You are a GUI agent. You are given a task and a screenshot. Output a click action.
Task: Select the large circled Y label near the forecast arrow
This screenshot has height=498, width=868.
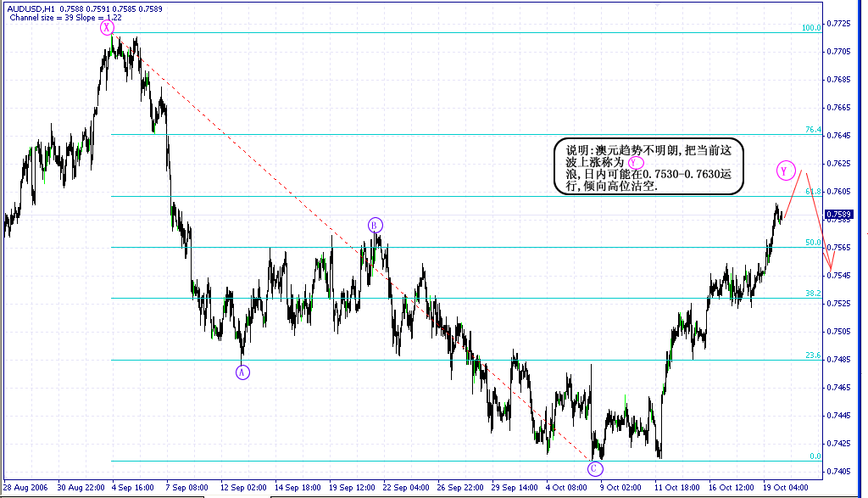(785, 171)
